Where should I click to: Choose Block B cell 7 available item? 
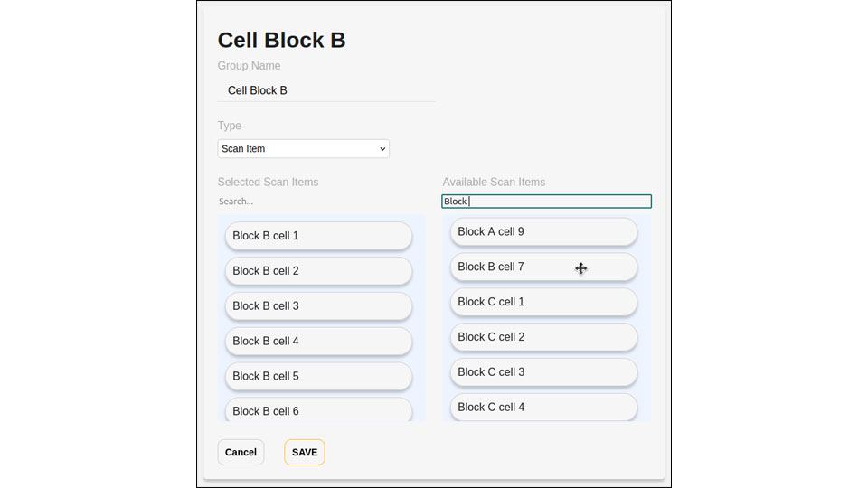[x=543, y=267]
